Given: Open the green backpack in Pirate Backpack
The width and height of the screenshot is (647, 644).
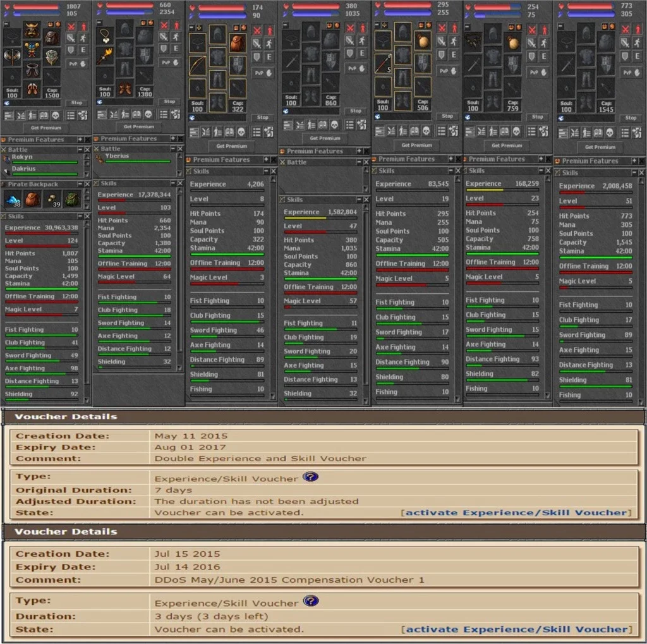Looking at the screenshot, I should (72, 200).
